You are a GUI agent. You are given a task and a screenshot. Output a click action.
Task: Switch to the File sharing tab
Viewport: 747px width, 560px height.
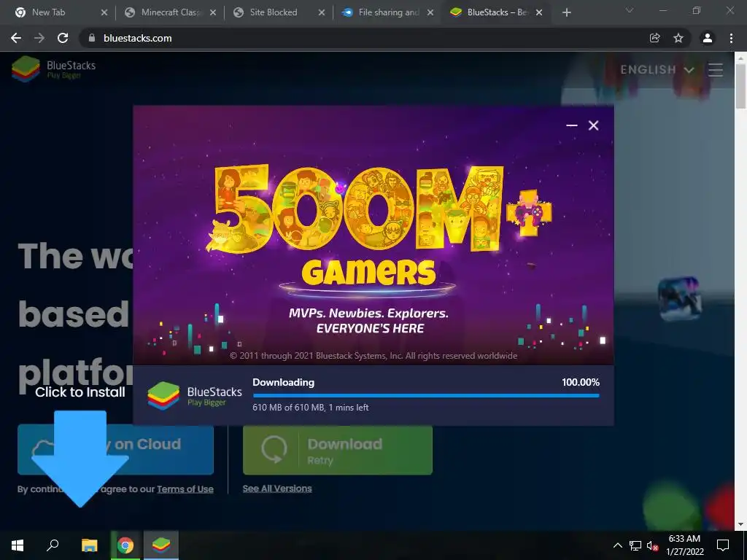386,12
